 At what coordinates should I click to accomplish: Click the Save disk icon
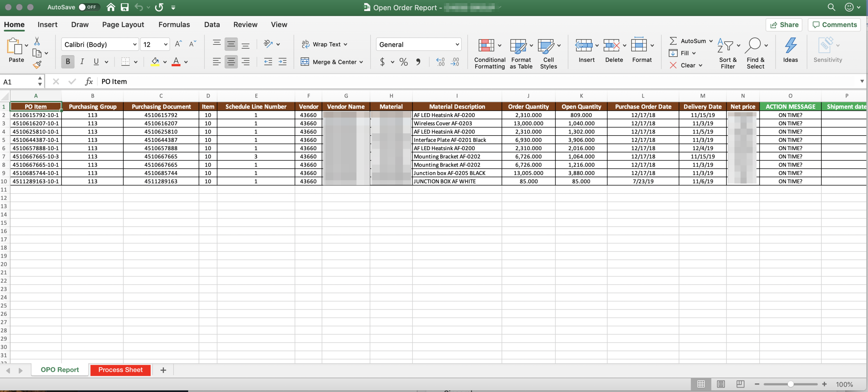[125, 7]
